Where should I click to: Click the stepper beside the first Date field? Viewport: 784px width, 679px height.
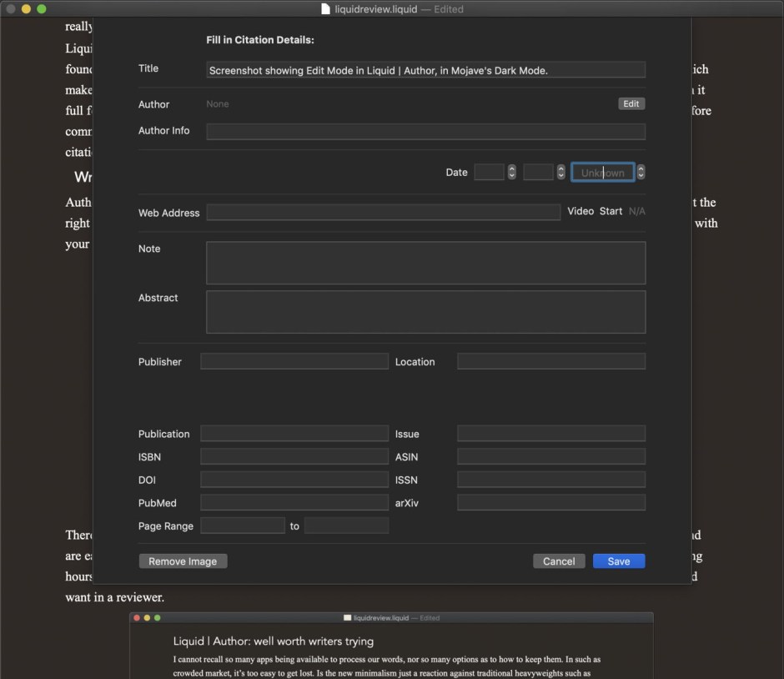coord(512,172)
